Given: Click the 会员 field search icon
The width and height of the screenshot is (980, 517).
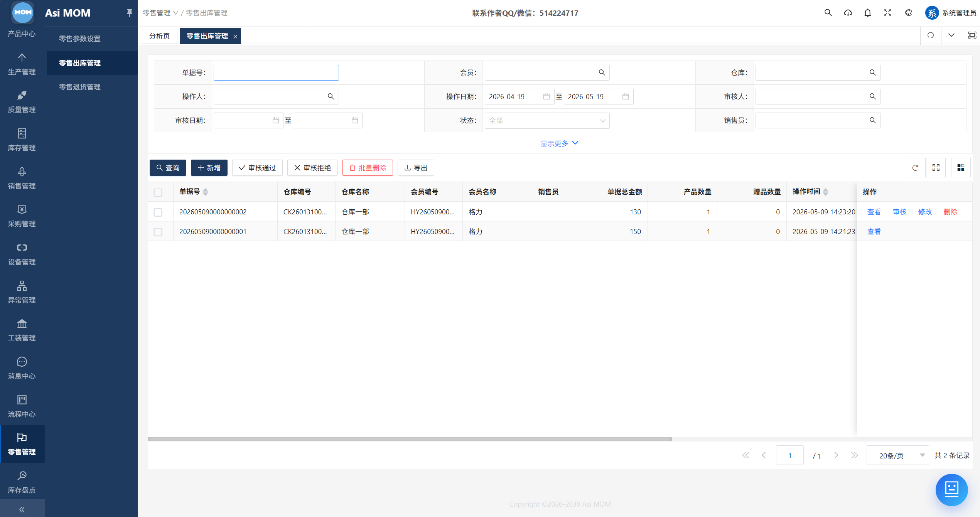Looking at the screenshot, I should pos(602,72).
